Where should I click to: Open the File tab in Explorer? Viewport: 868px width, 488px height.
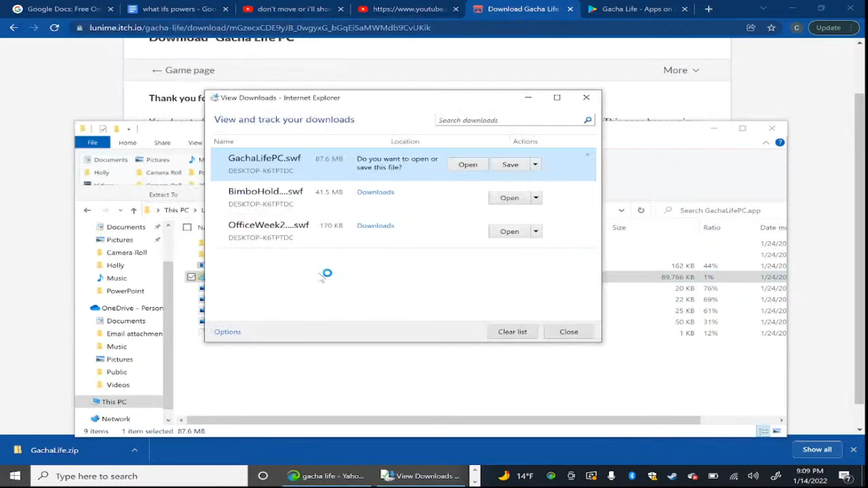point(92,142)
